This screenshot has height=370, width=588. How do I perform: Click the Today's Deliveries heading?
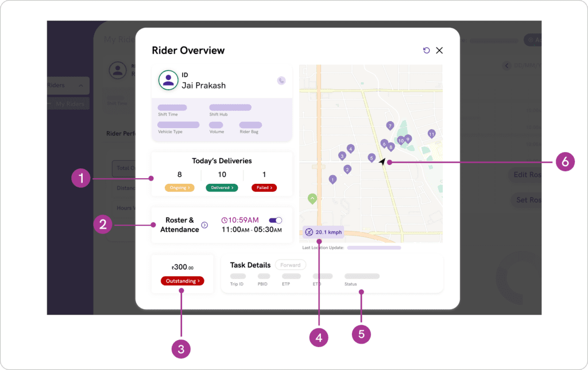(x=222, y=161)
